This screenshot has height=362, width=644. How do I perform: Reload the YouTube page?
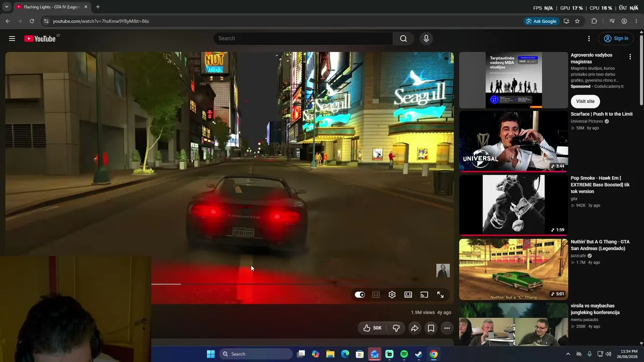click(x=32, y=21)
